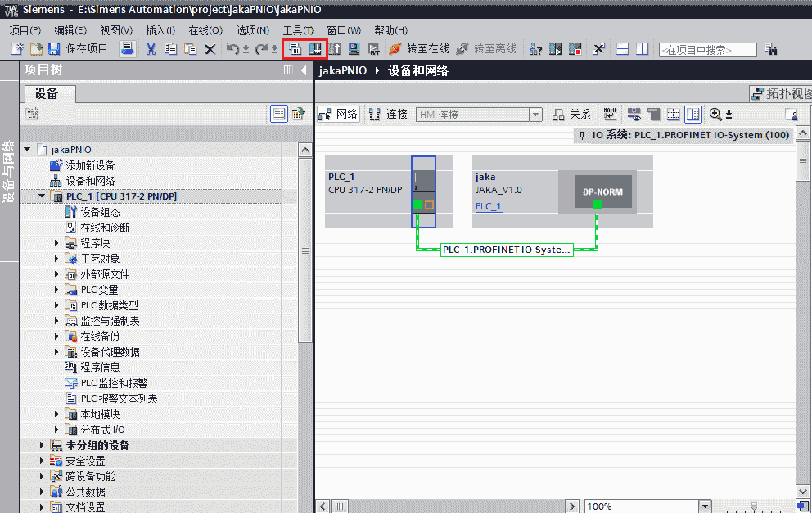Click the Compile icon in the toolbar
This screenshot has width=812, height=513.
[295, 49]
